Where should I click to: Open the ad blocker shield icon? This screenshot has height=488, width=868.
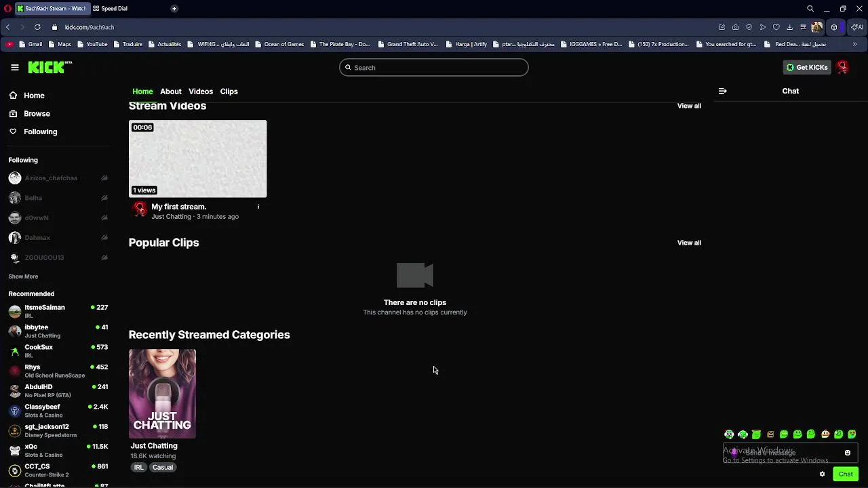point(749,27)
